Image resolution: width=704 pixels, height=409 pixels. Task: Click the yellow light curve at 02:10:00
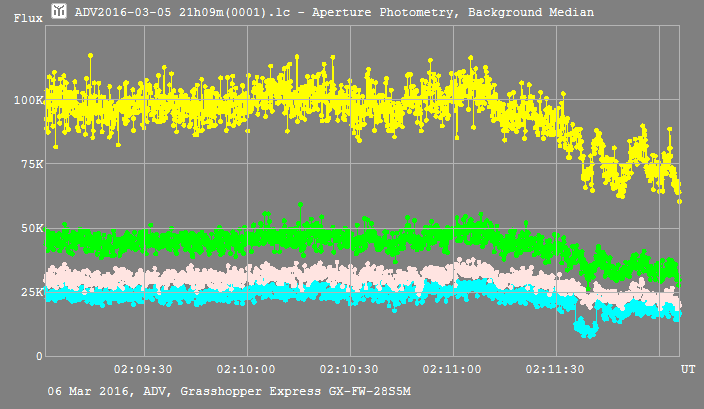click(248, 101)
